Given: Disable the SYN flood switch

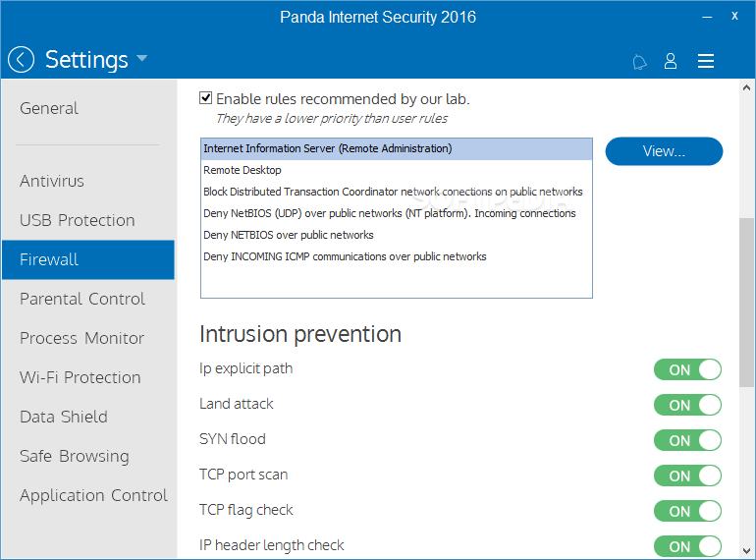Looking at the screenshot, I should pyautogui.click(x=687, y=440).
